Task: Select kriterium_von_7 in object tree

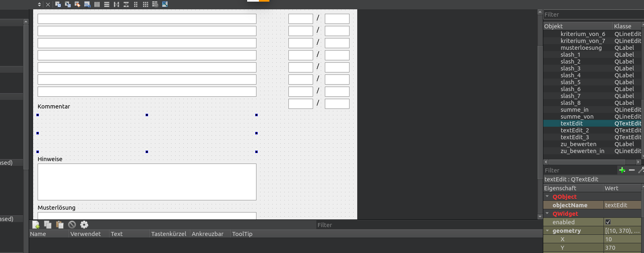Action: pos(583,41)
